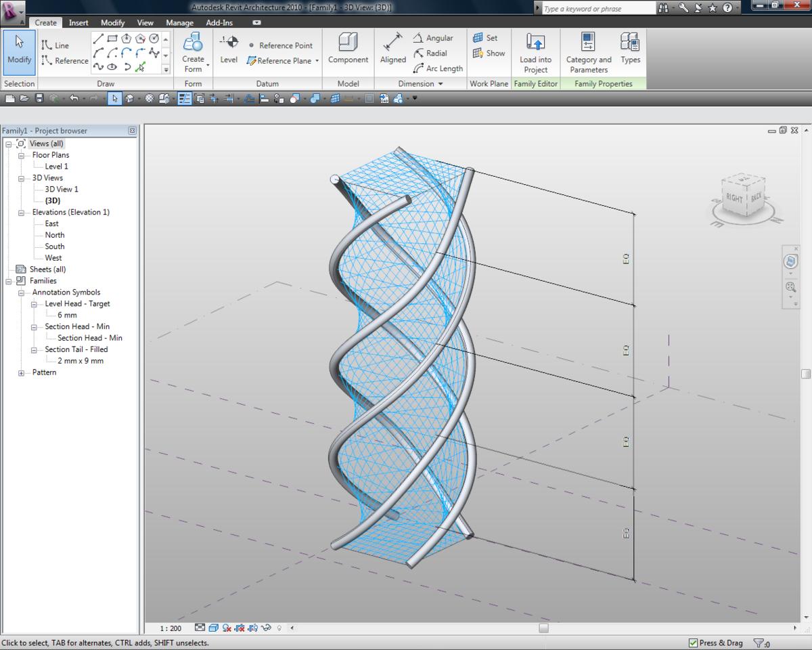Expand the Pattern family node
This screenshot has width=812, height=650.
pyautogui.click(x=22, y=372)
